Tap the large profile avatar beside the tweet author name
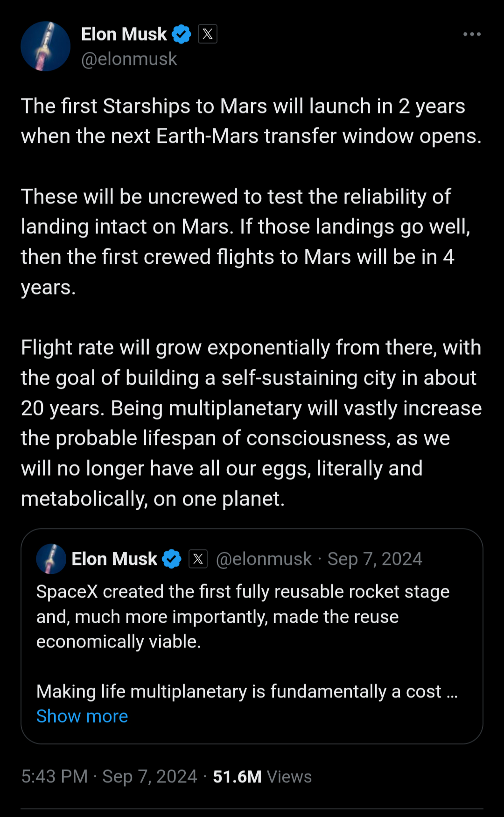This screenshot has width=504, height=817. point(46,46)
